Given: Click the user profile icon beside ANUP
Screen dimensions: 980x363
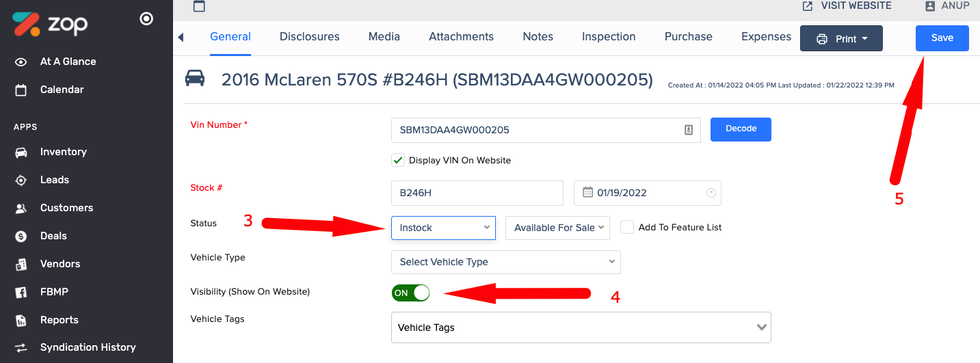Looking at the screenshot, I should [930, 5].
